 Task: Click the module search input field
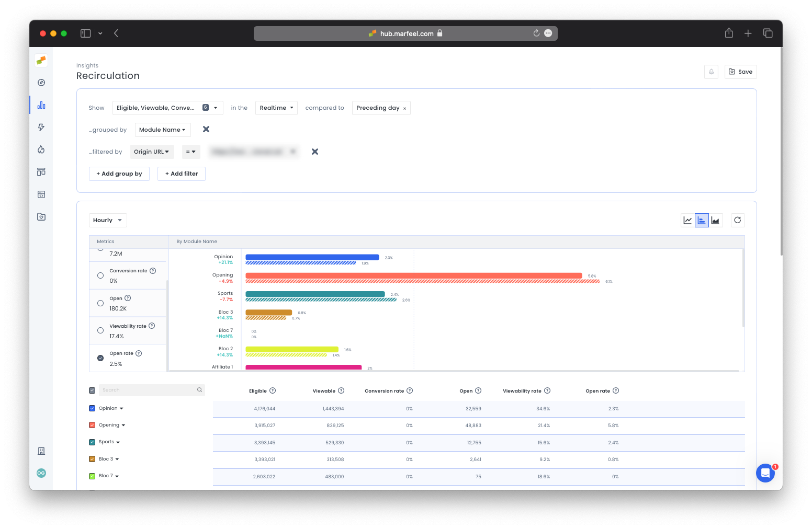[149, 390]
